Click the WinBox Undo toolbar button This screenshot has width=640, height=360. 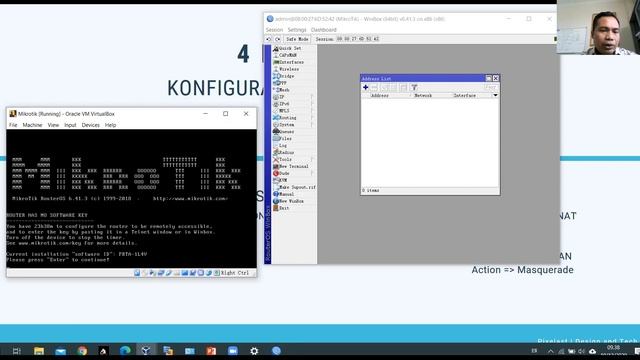pos(269,39)
